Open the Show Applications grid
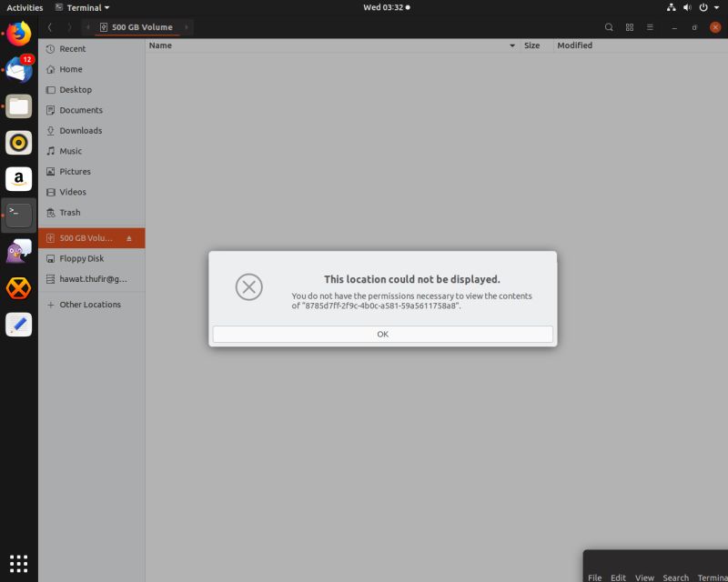This screenshot has height=582, width=728. pos(18,564)
